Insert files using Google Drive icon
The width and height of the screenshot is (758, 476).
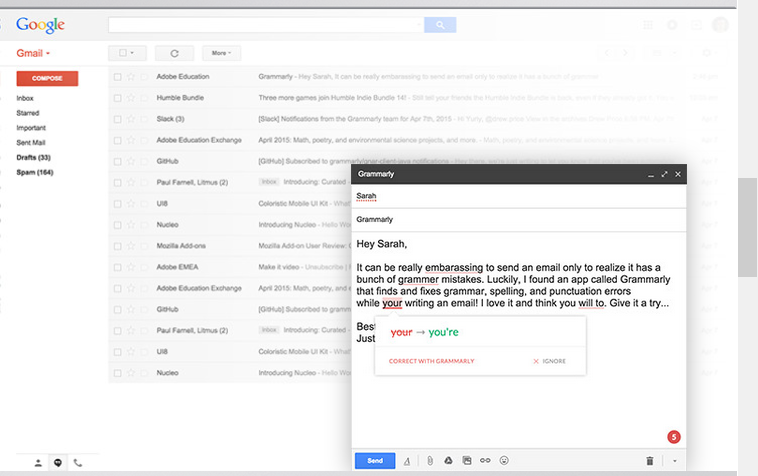coord(448,461)
